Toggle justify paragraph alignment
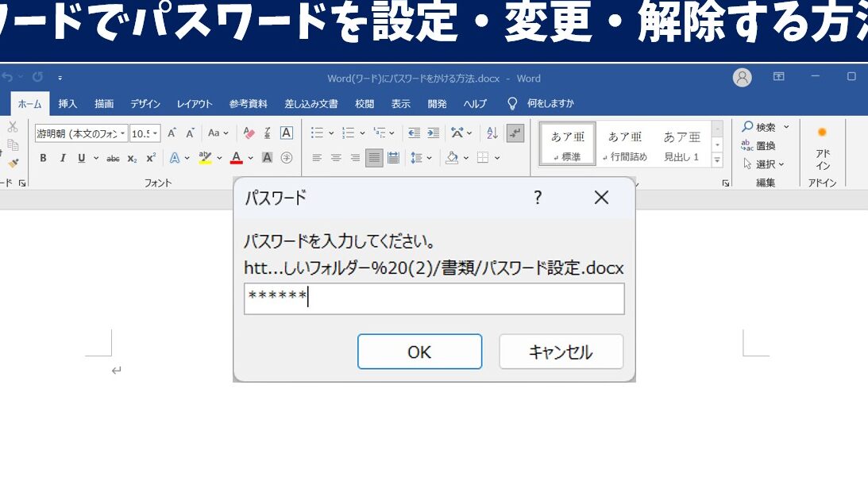Image resolution: width=868 pixels, height=481 pixels. 374,158
